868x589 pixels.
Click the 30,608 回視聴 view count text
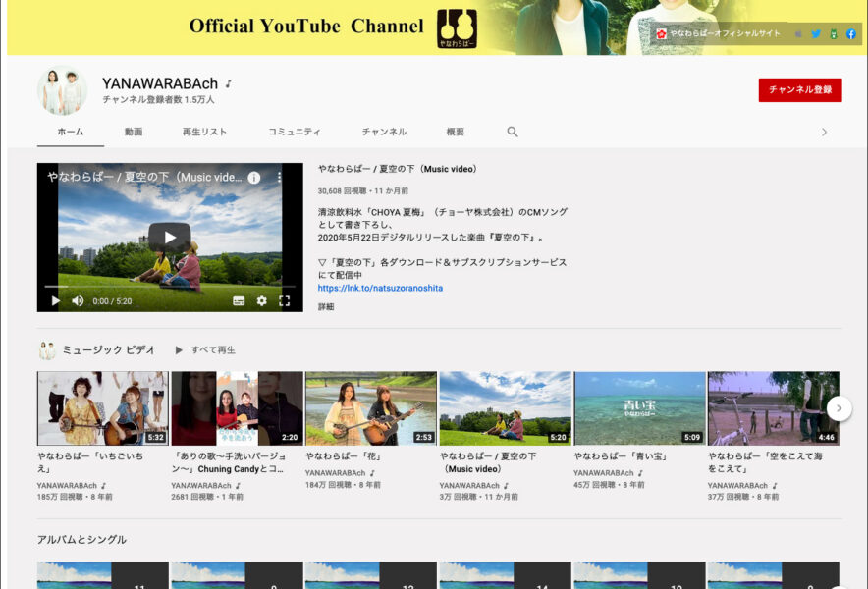[342, 191]
